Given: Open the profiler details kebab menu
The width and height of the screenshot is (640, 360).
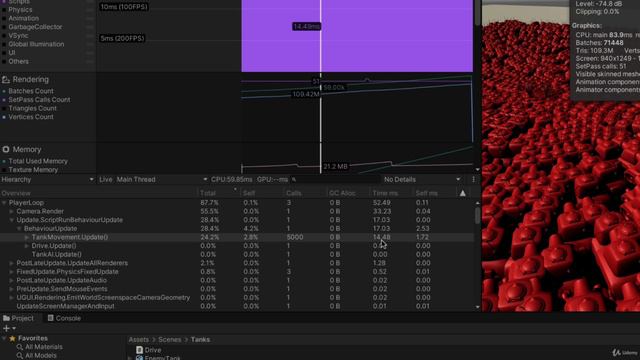Looking at the screenshot, I should pos(473,180).
